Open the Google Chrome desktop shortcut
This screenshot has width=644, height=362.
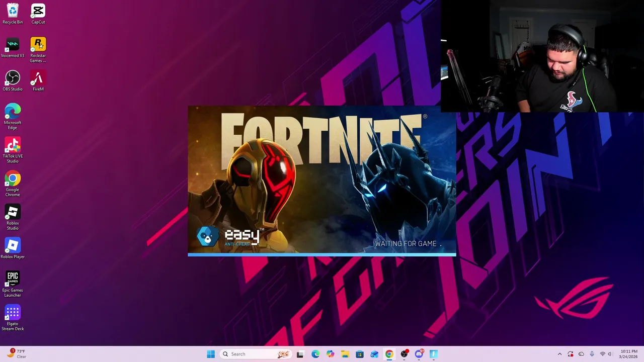tap(13, 184)
